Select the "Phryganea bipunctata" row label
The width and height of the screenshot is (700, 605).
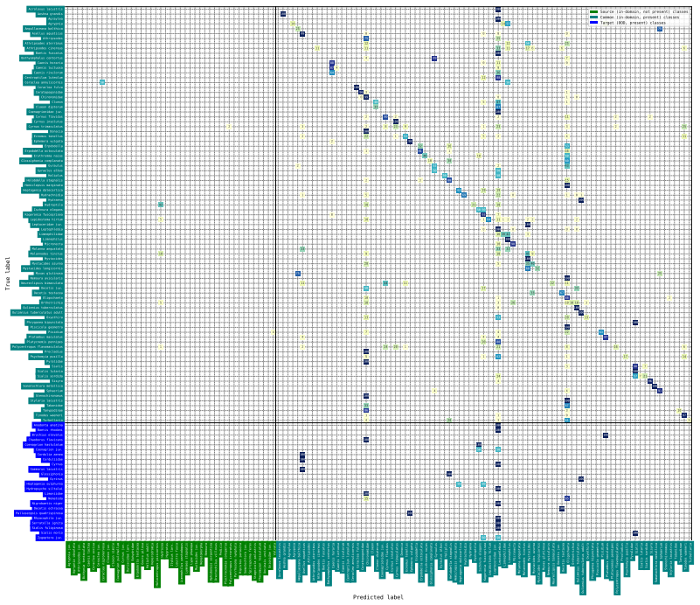pyautogui.click(x=46, y=323)
